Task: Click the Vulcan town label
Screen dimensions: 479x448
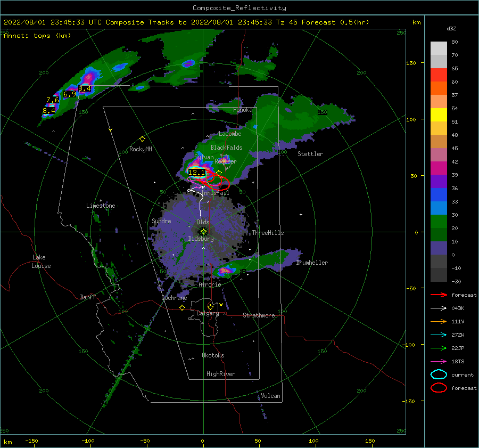Action: click(x=271, y=396)
